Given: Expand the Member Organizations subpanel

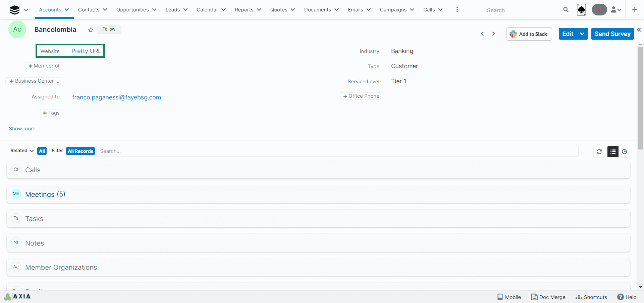Looking at the screenshot, I should point(318,267).
